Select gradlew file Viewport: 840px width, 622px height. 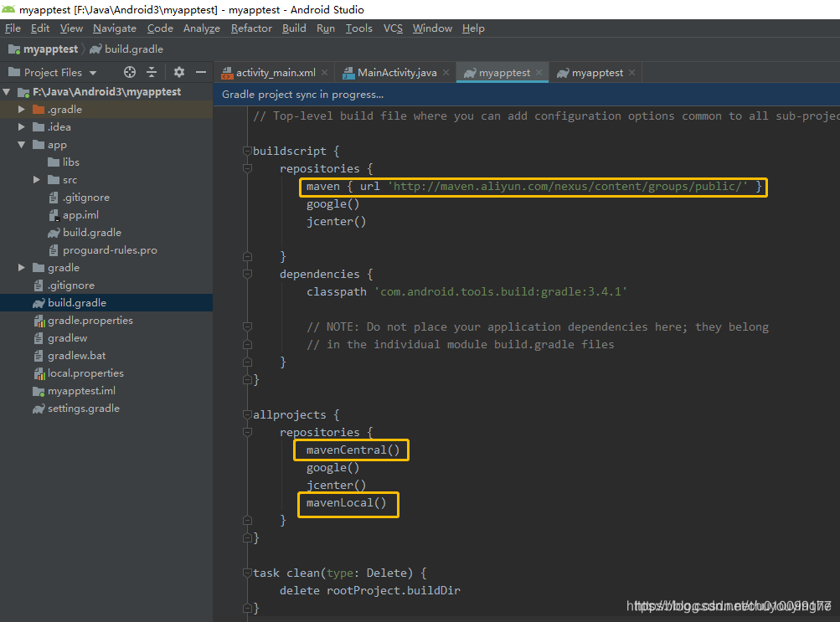pos(60,338)
